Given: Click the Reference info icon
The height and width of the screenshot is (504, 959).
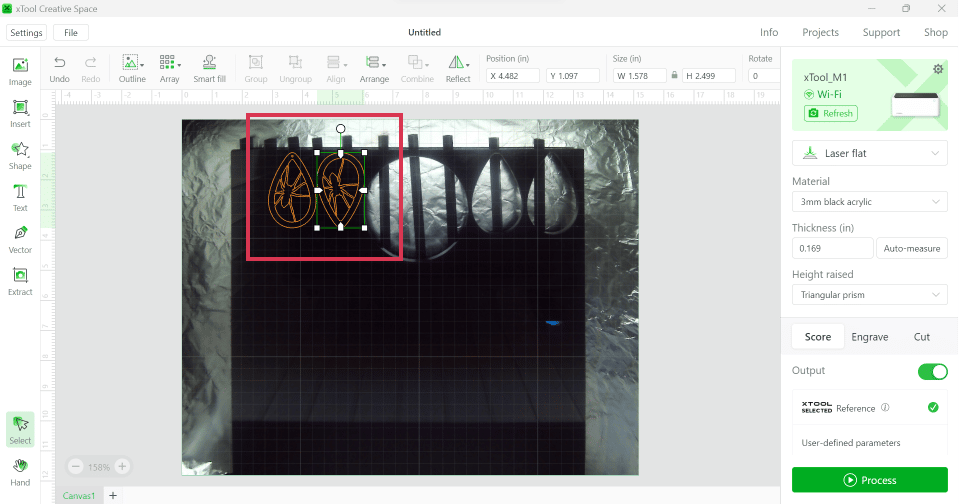Looking at the screenshot, I should (885, 408).
